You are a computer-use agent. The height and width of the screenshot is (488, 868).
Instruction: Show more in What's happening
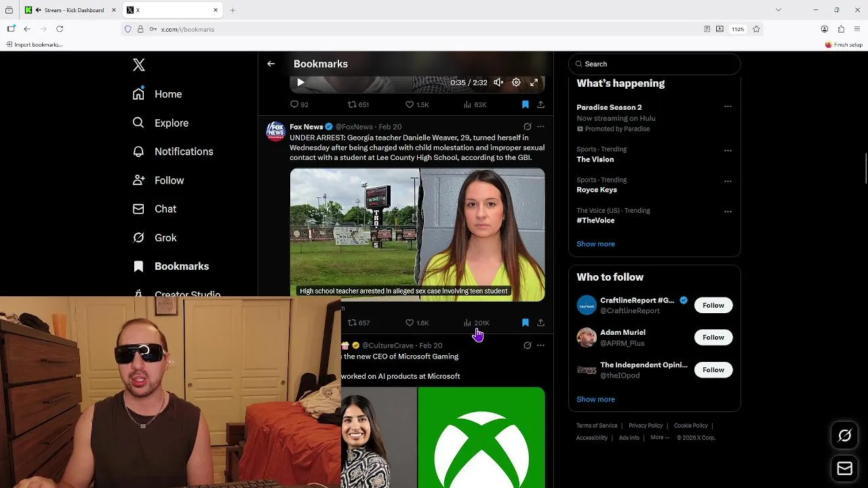pyautogui.click(x=595, y=244)
